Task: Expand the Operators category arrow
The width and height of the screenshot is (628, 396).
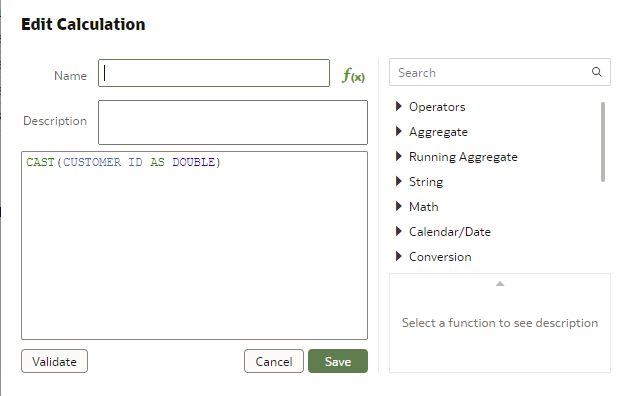Action: 399,106
